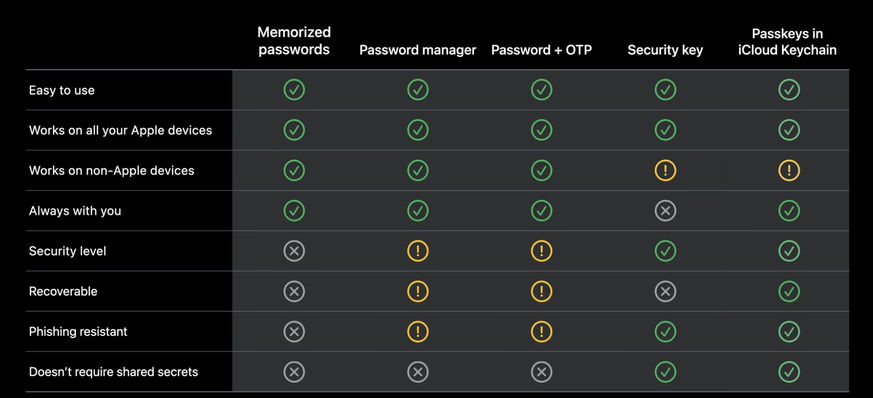The height and width of the screenshot is (398, 873).
Task: Click the Always with you row label
Action: point(75,211)
